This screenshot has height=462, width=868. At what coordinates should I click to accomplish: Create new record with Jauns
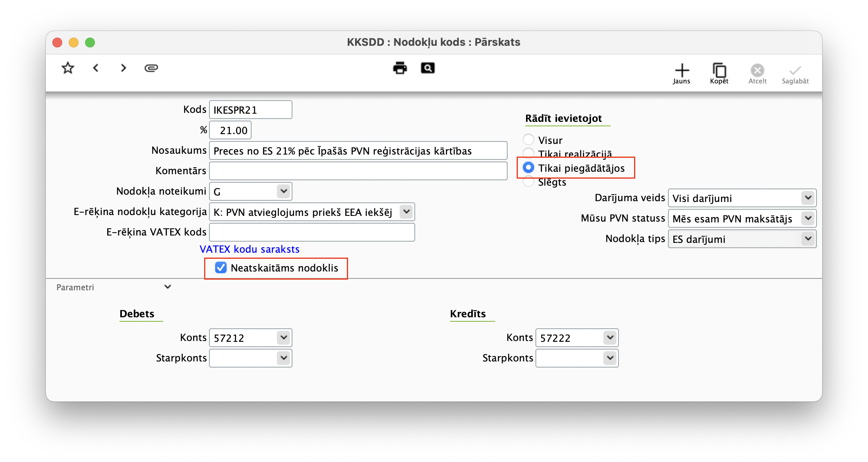(x=681, y=74)
